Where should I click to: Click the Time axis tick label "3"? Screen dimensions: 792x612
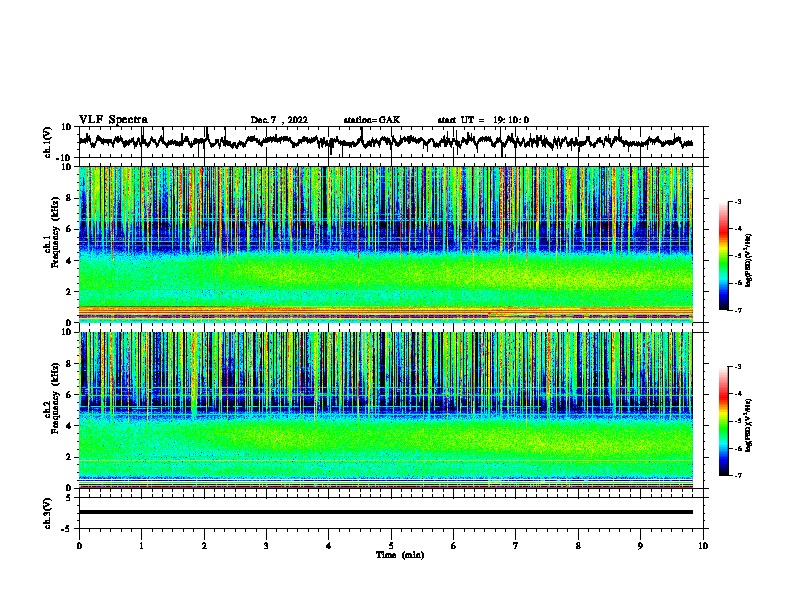(x=266, y=546)
